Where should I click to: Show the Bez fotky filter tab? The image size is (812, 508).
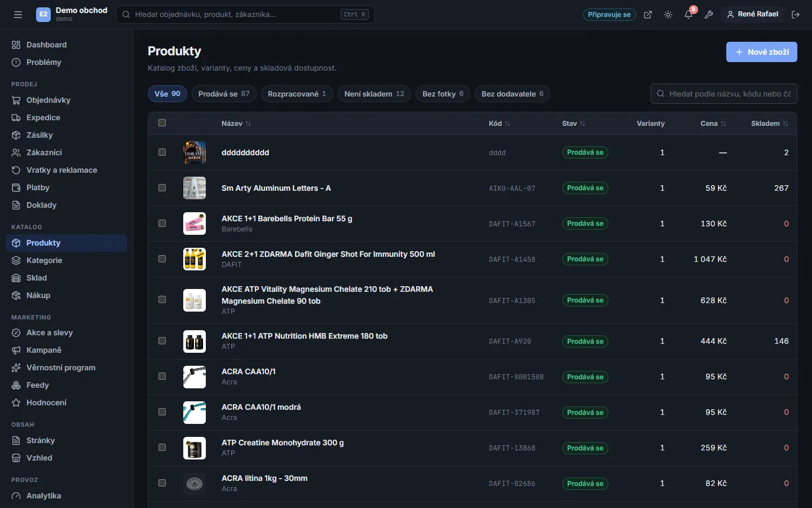443,94
